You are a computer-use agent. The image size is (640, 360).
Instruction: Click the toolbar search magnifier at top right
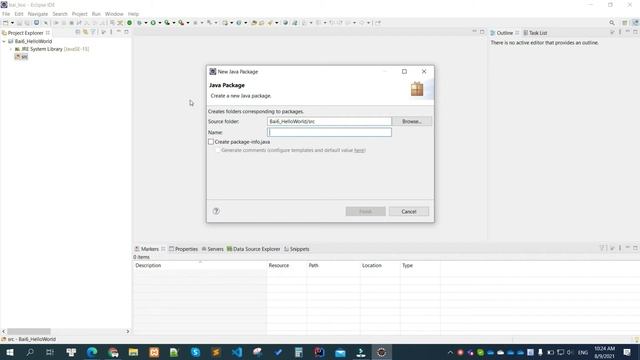612,23
